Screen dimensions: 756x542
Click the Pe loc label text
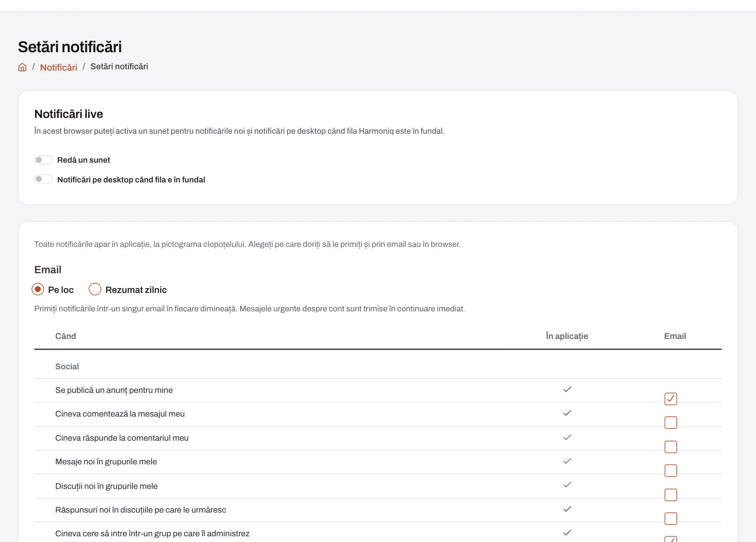pyautogui.click(x=61, y=290)
